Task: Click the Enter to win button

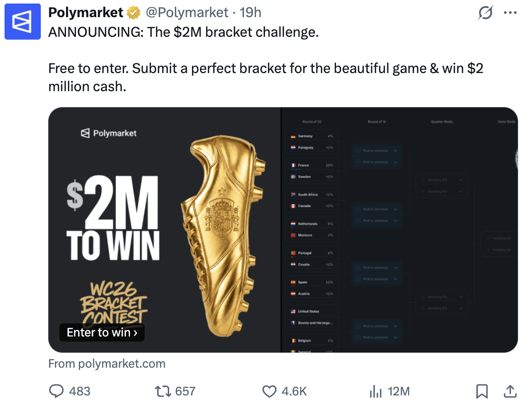Action: tap(102, 332)
